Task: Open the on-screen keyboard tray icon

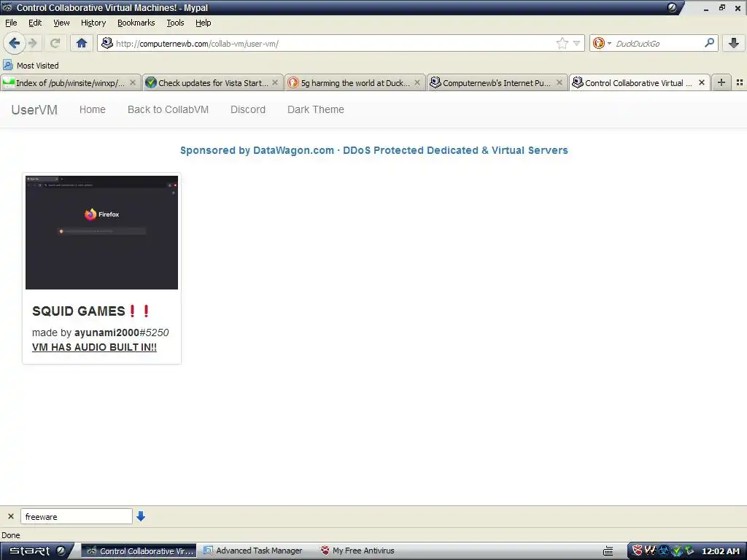Action: (608, 551)
